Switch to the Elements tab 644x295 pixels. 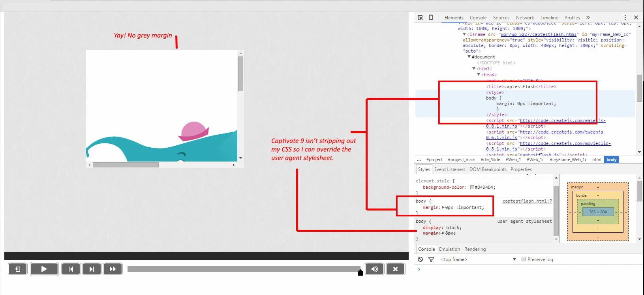tap(454, 18)
